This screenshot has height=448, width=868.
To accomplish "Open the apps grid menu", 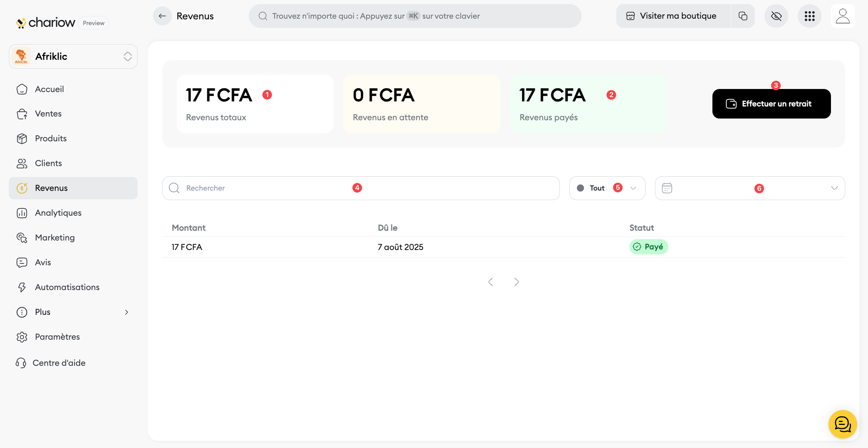I will click(810, 16).
